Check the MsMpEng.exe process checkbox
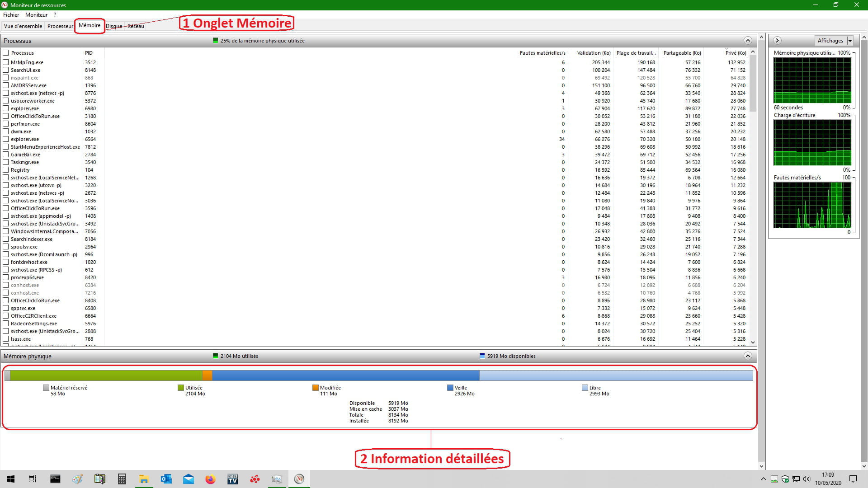Viewport: 868px width, 488px height. coord(6,62)
